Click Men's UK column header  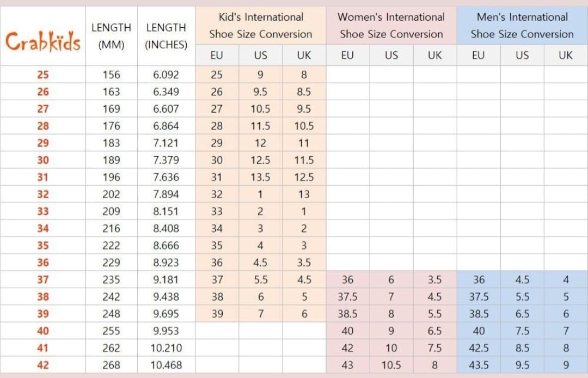[566, 55]
